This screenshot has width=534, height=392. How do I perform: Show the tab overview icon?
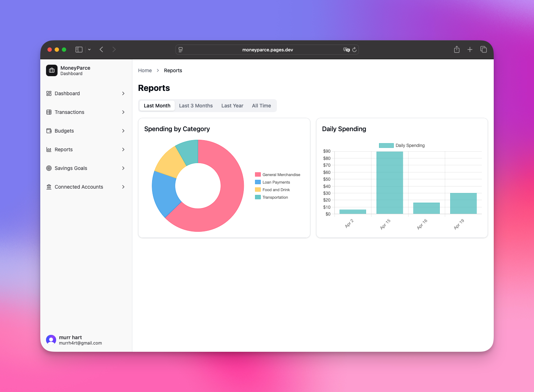pyautogui.click(x=483, y=50)
